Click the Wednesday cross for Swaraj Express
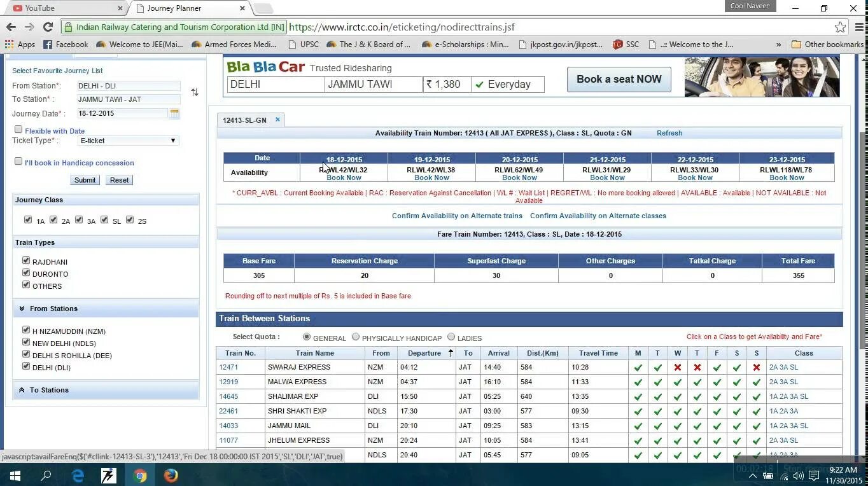This screenshot has width=868, height=486. coord(678,368)
